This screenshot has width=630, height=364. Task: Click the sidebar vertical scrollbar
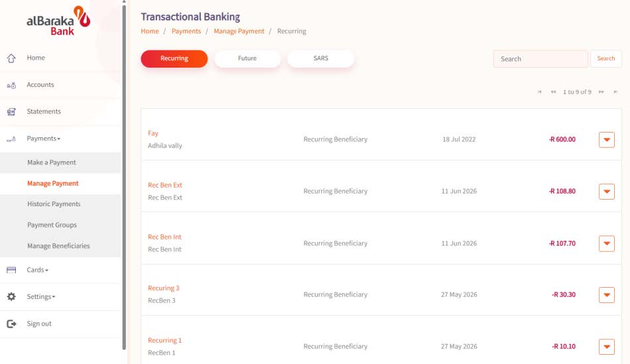pos(124,177)
